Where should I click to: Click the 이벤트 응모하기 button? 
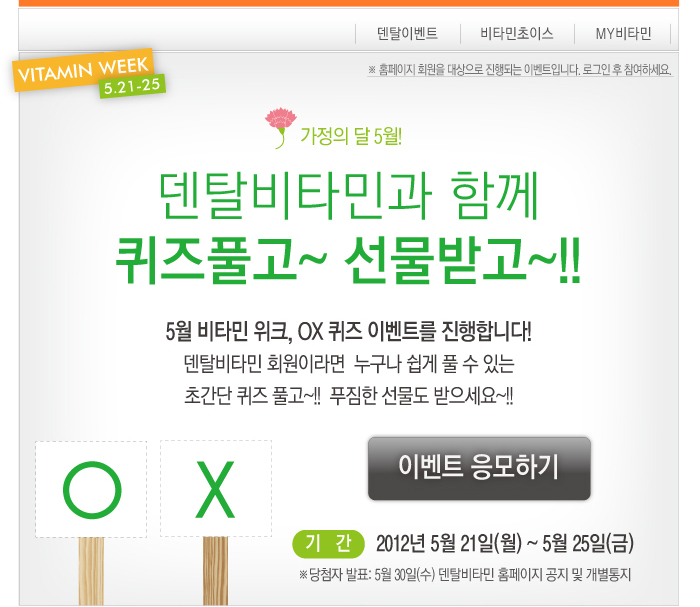point(479,468)
